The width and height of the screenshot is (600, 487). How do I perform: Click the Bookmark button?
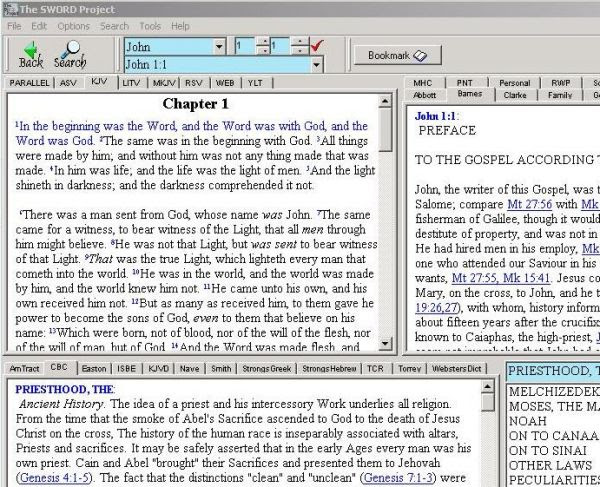coord(398,55)
